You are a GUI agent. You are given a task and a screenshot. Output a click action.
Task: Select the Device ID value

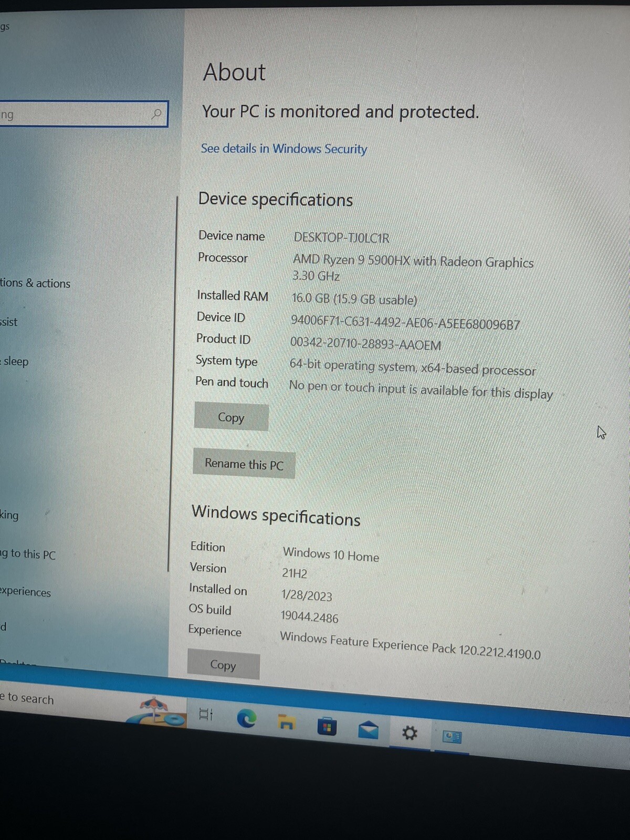[x=405, y=322]
